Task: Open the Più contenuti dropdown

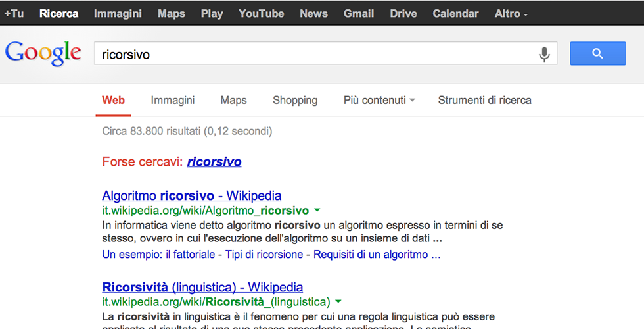Action: [x=379, y=100]
